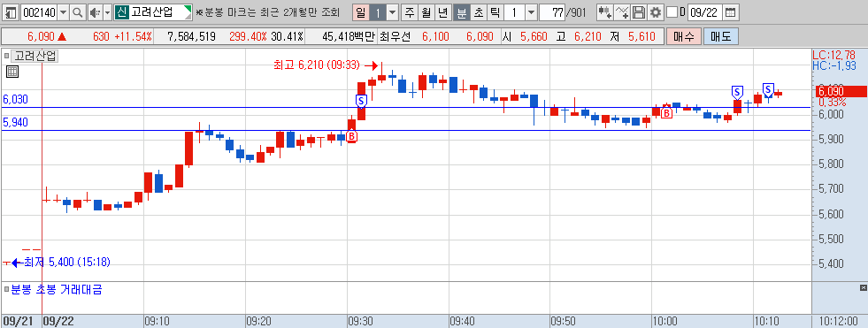Click the speaker sound alert icon
This screenshot has height=328, width=868.
point(95,11)
